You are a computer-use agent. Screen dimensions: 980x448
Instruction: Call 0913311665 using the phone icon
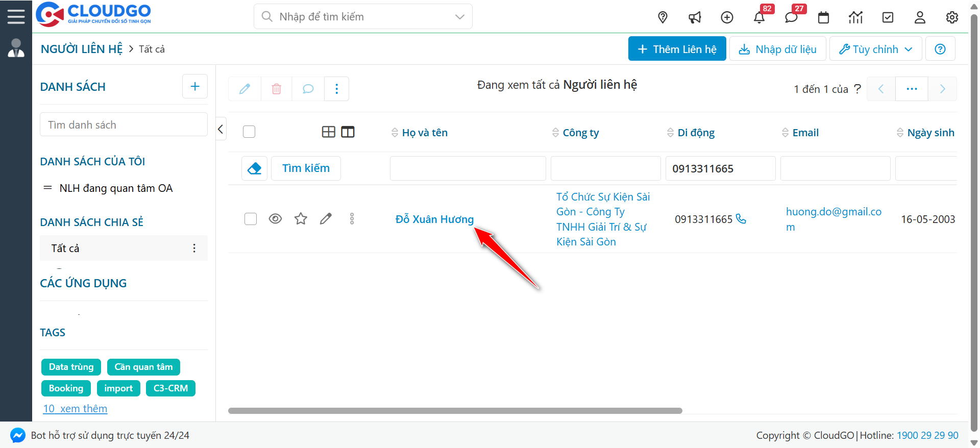pos(741,219)
